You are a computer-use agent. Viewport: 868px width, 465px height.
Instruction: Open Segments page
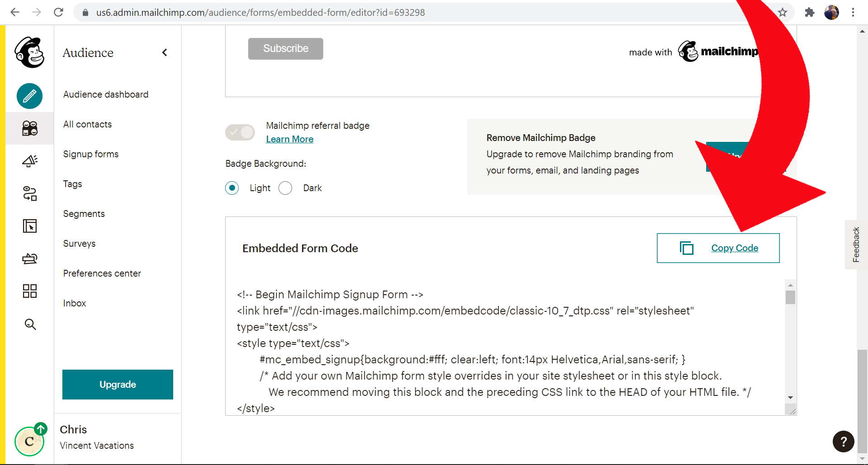84,214
